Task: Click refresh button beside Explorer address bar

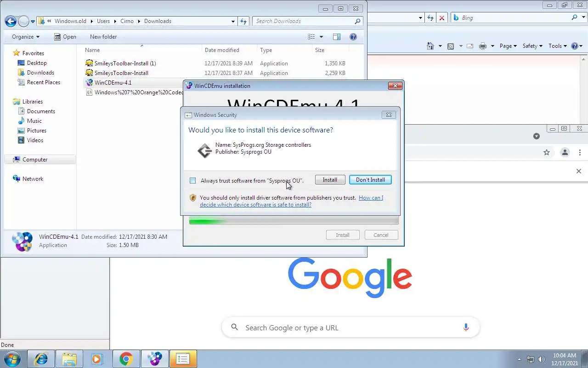Action: tap(243, 21)
